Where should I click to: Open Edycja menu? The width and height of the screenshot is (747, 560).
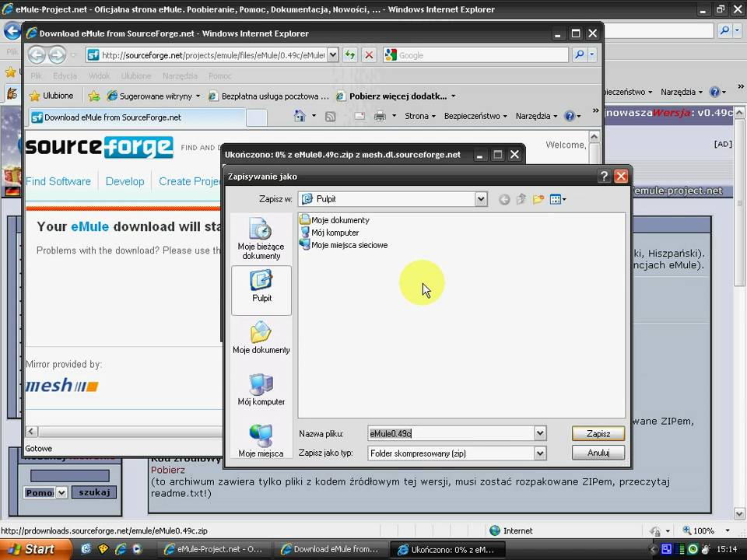click(x=65, y=75)
